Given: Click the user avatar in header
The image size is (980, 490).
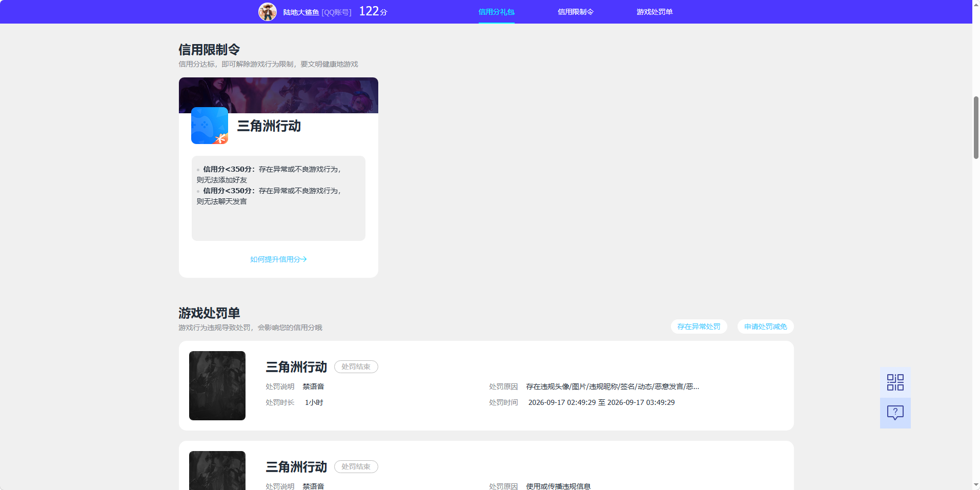Looking at the screenshot, I should (267, 11).
